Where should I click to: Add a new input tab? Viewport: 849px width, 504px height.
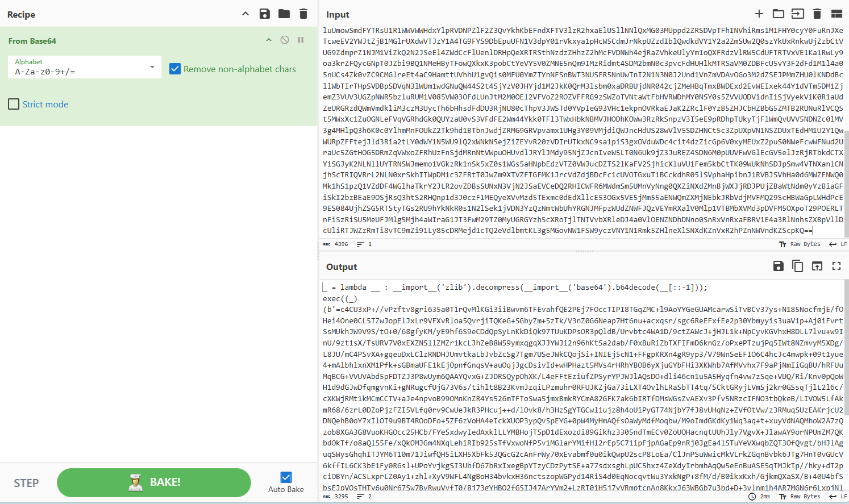(759, 14)
